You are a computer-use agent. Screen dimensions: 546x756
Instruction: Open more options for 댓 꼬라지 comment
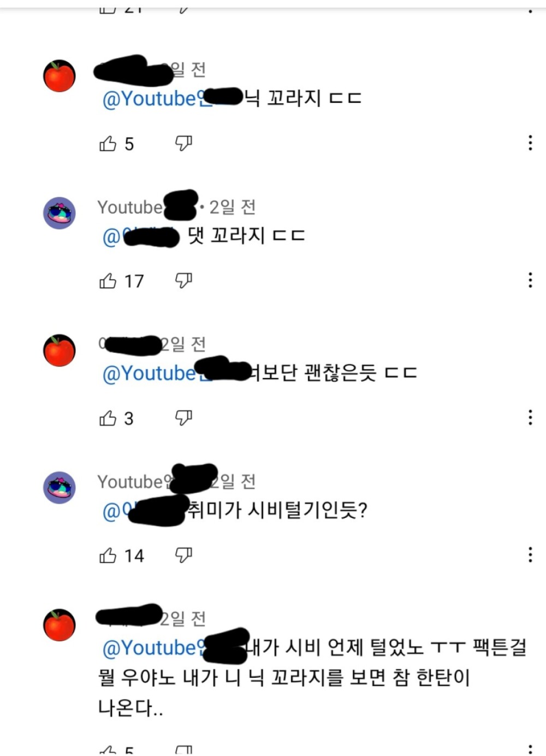[530, 280]
